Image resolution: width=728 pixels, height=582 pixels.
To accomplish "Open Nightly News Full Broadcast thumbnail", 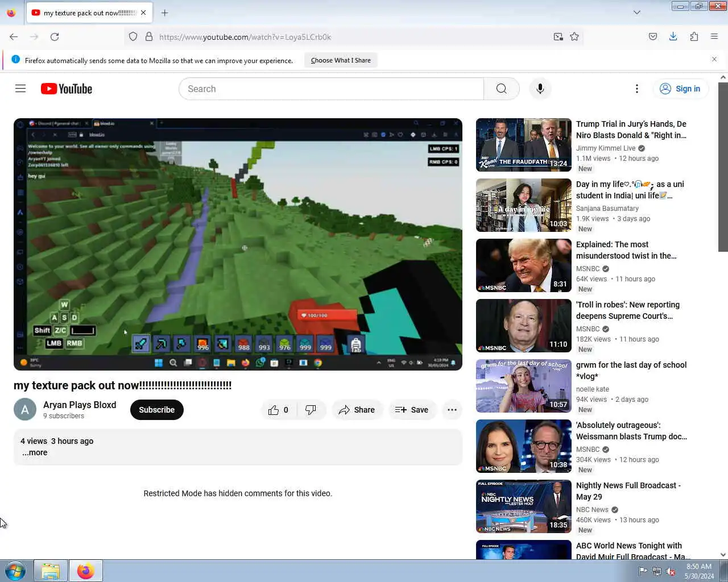I will 524,506.
